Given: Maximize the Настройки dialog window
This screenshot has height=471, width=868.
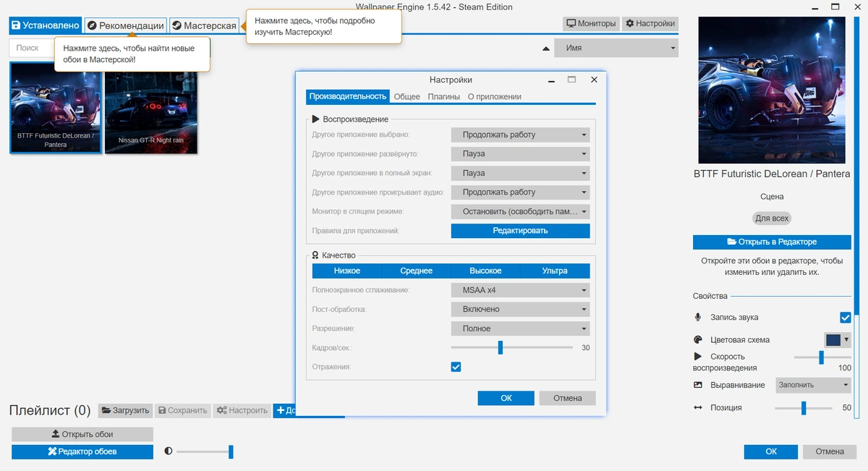Looking at the screenshot, I should [x=571, y=80].
